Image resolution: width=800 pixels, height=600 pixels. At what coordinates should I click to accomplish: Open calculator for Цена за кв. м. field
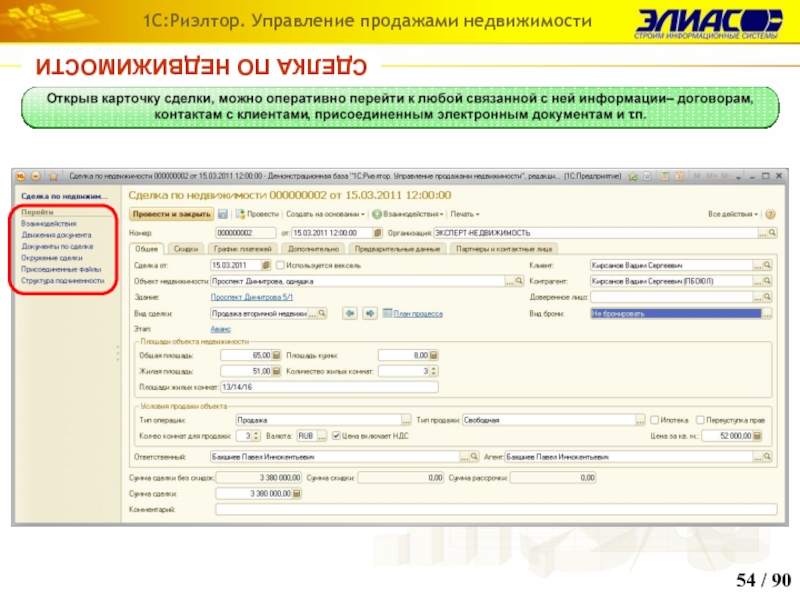757,436
